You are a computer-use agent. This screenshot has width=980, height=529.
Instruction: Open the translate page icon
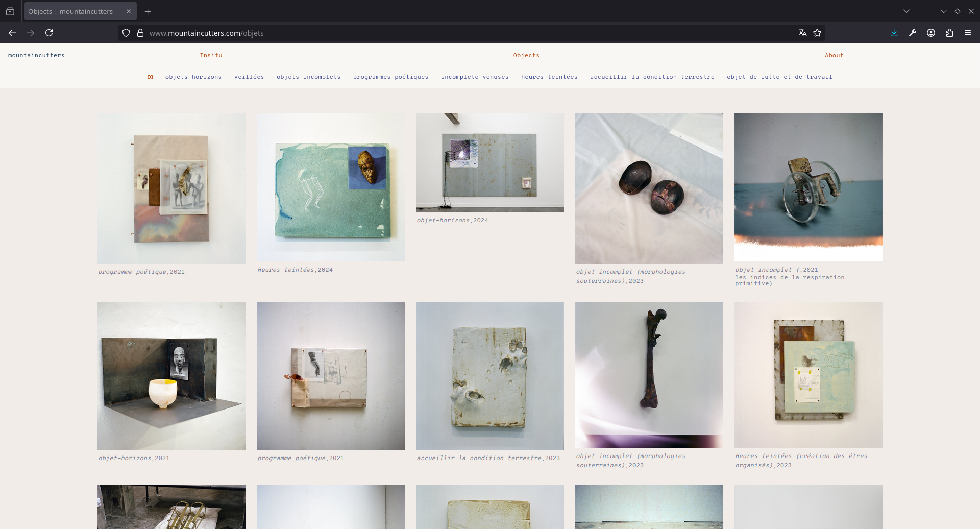tap(802, 33)
